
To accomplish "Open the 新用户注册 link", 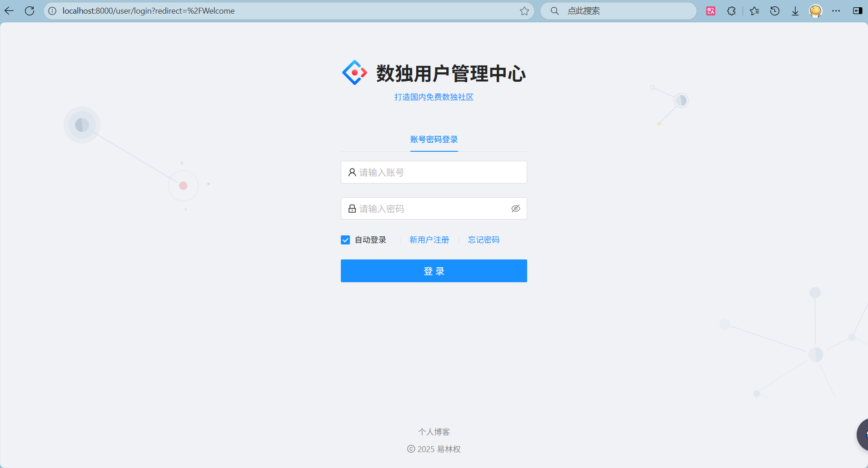I will pos(429,240).
